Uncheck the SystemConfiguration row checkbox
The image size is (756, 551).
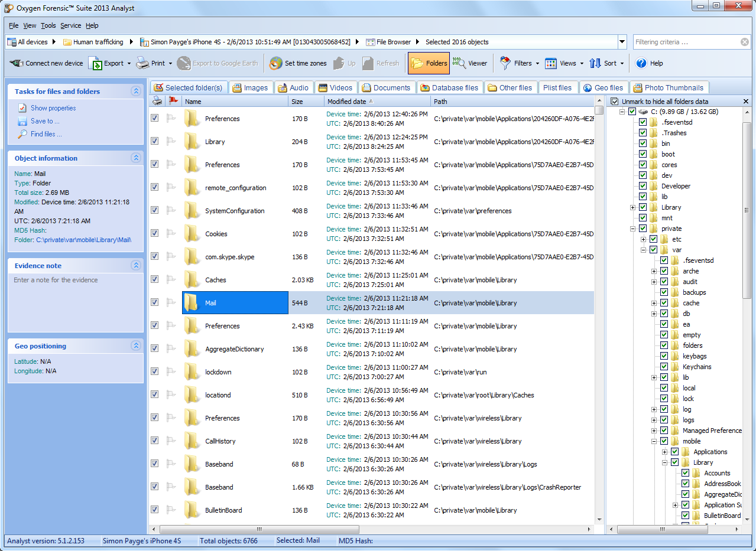click(155, 210)
